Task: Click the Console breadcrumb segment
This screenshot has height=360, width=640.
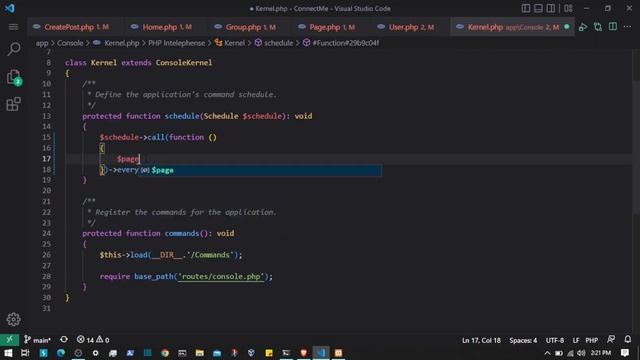Action: [x=70, y=43]
